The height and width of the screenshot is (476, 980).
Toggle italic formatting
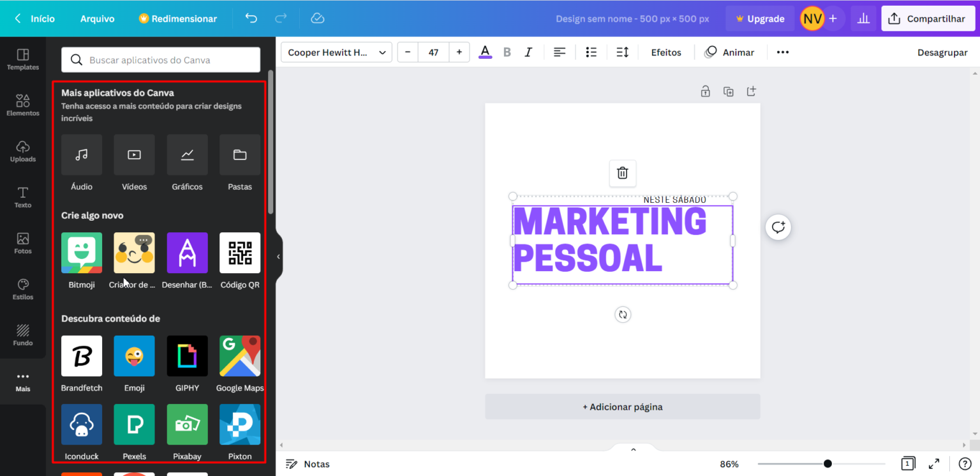tap(528, 52)
